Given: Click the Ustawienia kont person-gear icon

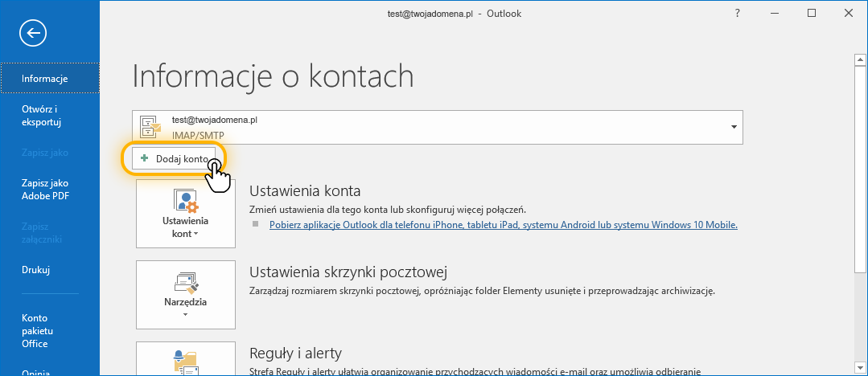Looking at the screenshot, I should [x=186, y=200].
